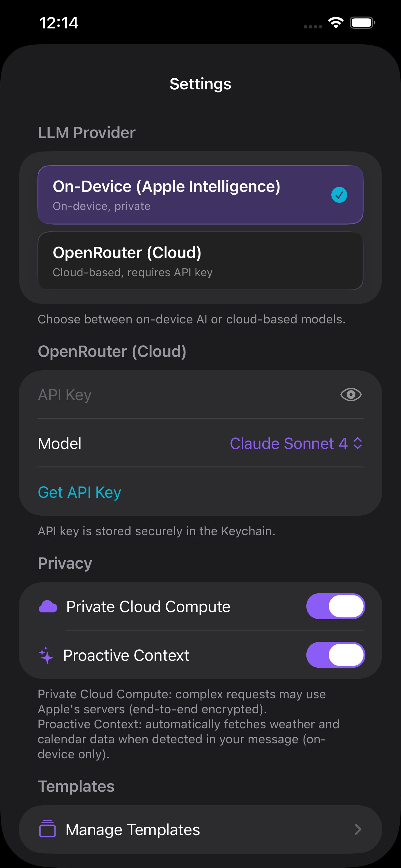Click the battery icon in the status bar

362,22
